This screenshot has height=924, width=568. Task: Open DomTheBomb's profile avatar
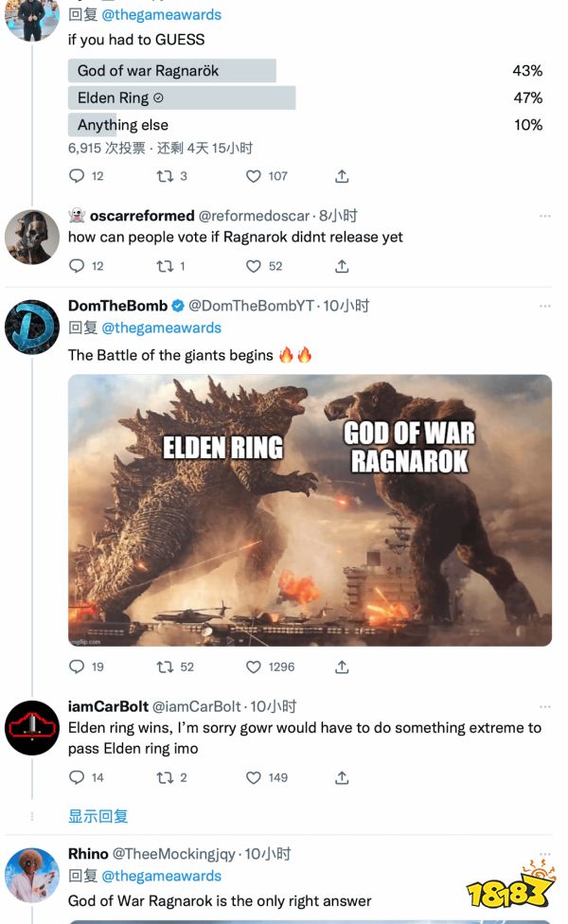(32, 327)
